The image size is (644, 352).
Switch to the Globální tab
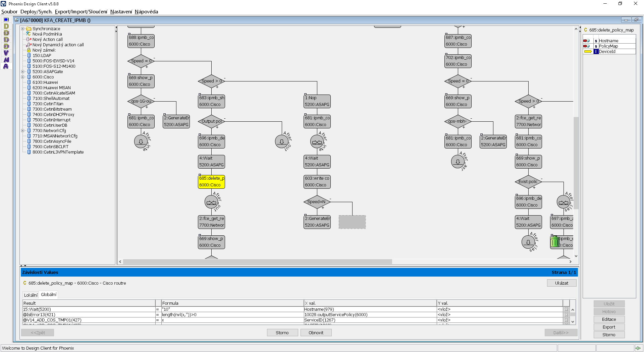click(x=49, y=294)
